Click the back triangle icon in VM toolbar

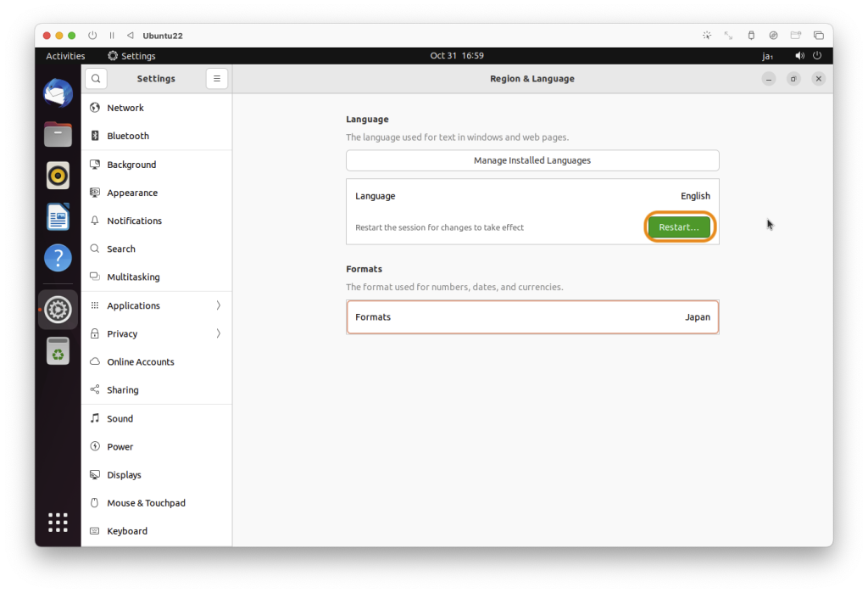pos(130,36)
